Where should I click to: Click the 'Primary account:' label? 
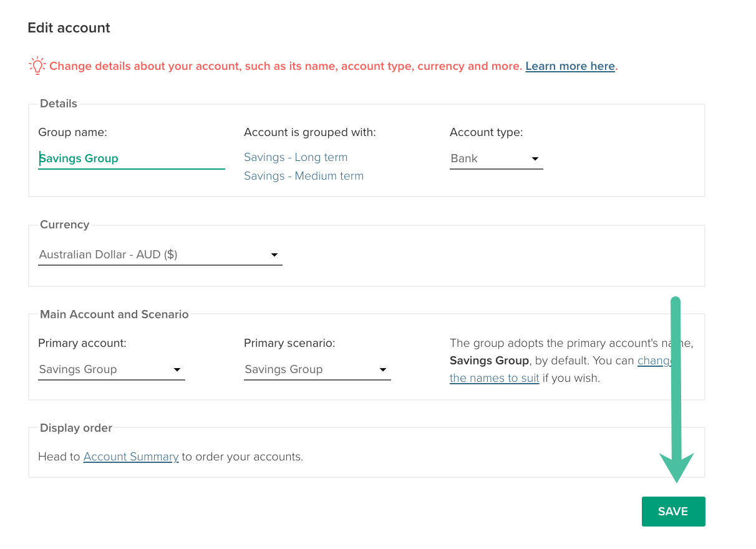(x=82, y=343)
